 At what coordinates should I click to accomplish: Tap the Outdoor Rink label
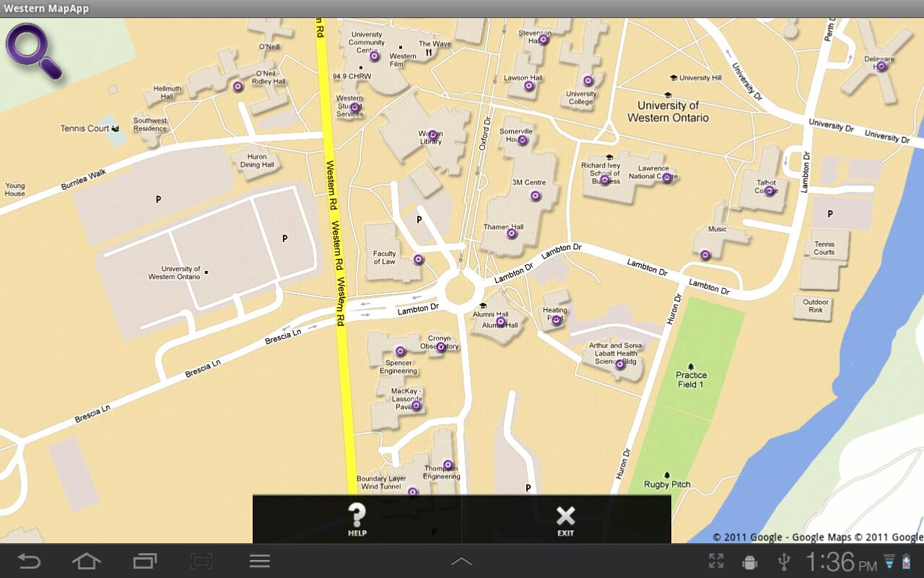coord(816,306)
